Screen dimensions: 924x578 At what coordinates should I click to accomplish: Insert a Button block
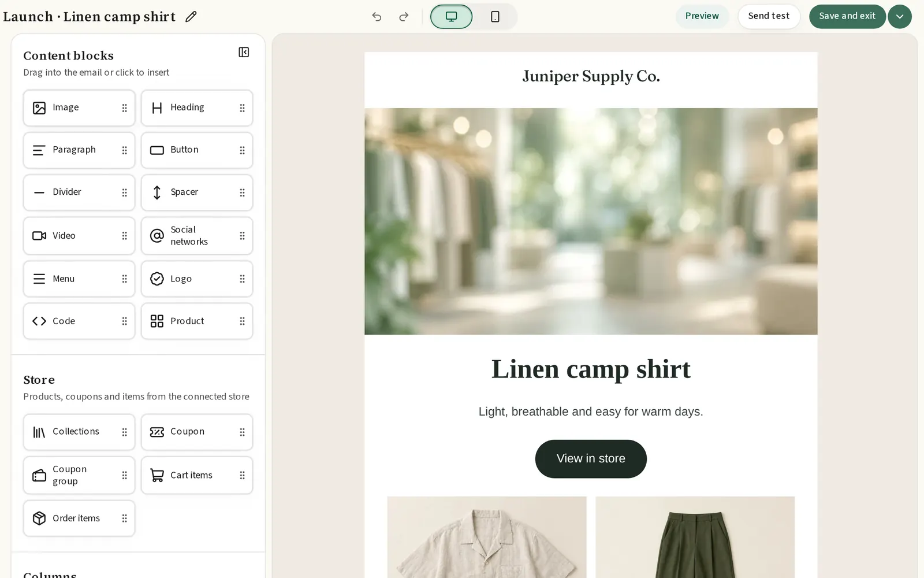[x=197, y=150]
